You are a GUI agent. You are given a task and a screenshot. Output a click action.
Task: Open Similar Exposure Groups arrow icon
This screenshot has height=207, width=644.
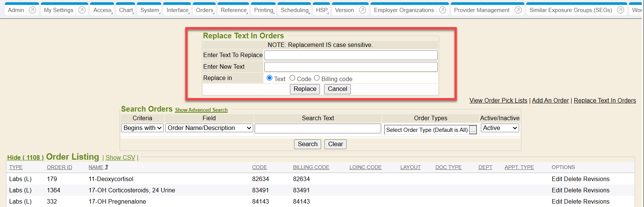click(621, 10)
